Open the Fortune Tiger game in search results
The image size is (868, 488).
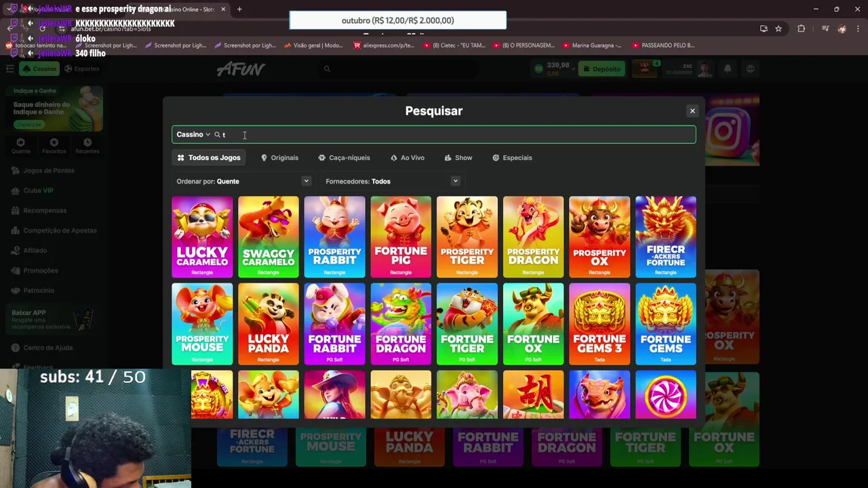click(467, 324)
